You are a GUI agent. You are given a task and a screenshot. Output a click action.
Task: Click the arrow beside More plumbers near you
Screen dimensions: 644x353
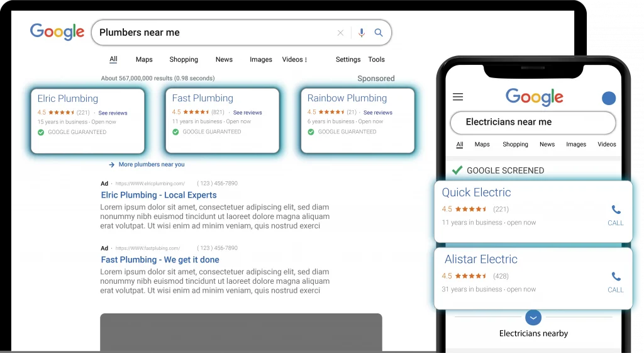coord(111,165)
